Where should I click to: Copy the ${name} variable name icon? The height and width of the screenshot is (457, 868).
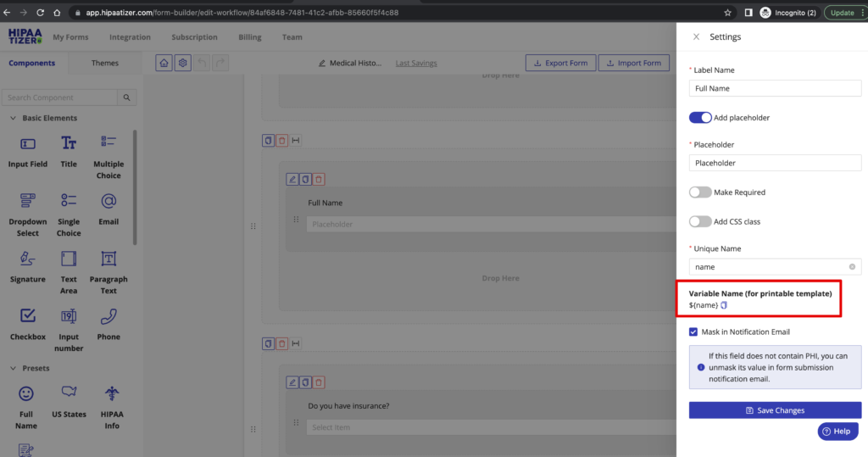coord(724,305)
